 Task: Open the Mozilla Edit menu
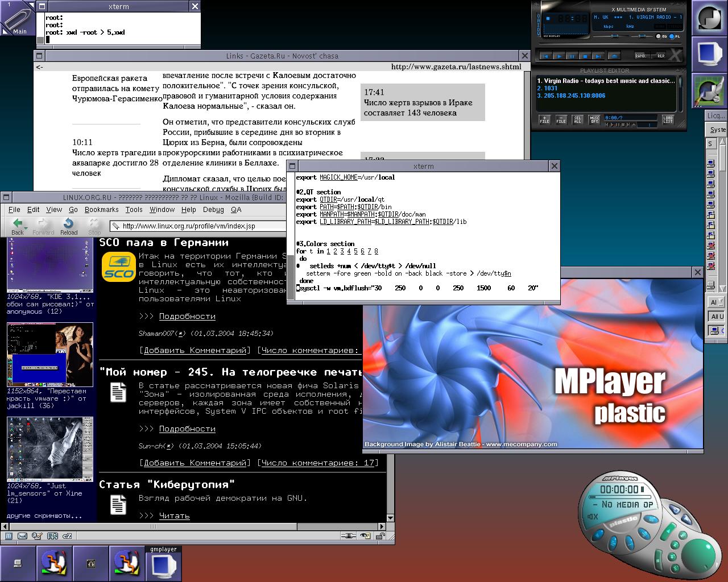pyautogui.click(x=34, y=210)
